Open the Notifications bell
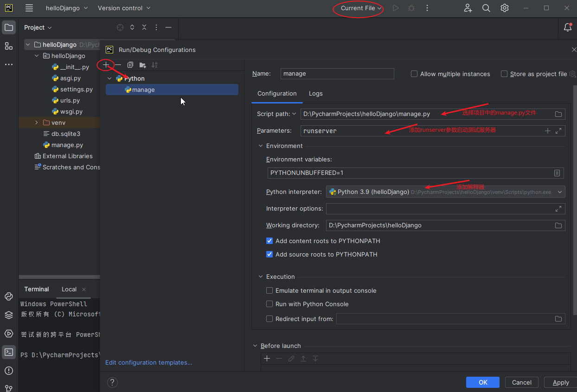 568,27
